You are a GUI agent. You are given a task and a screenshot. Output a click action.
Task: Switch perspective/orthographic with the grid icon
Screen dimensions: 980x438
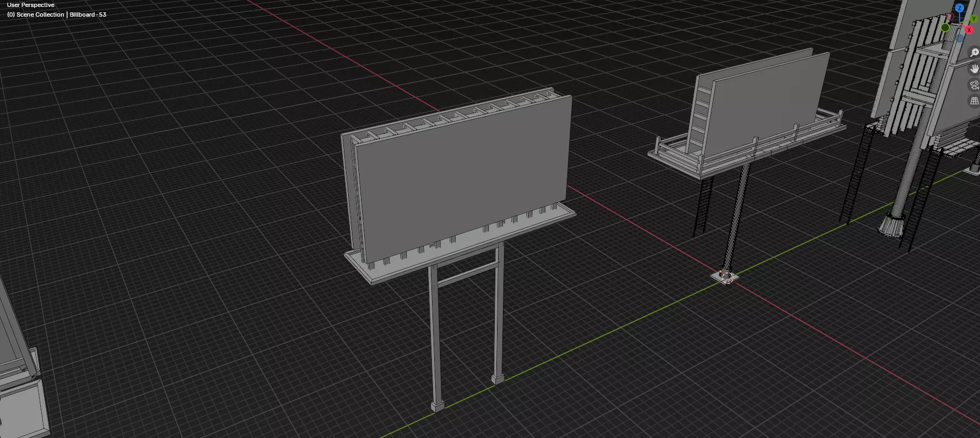[x=975, y=101]
